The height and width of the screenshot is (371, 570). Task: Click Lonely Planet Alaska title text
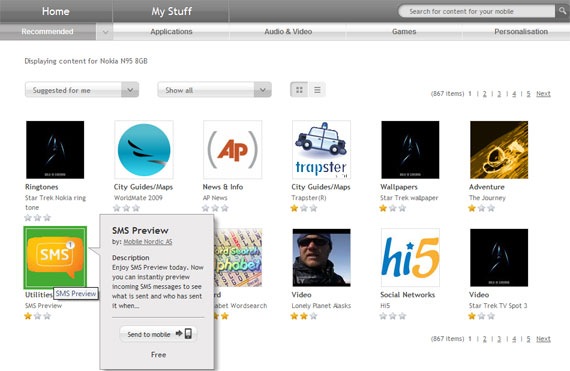(x=321, y=306)
